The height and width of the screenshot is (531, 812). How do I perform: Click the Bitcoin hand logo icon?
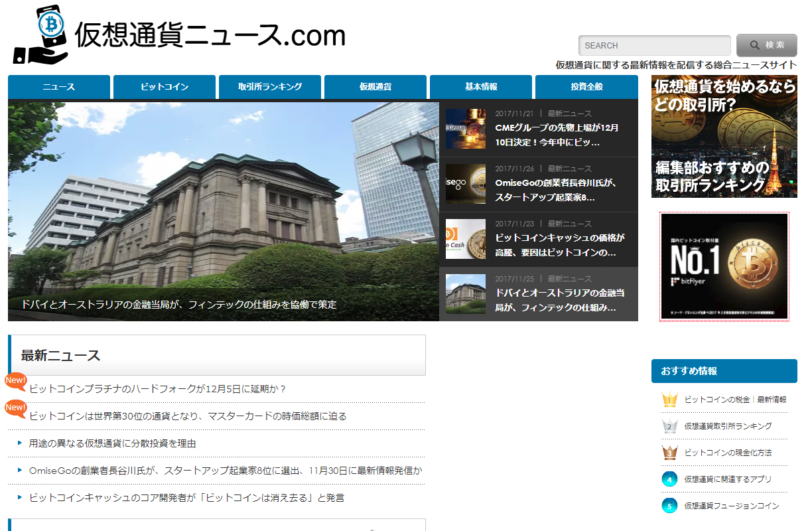point(41,36)
